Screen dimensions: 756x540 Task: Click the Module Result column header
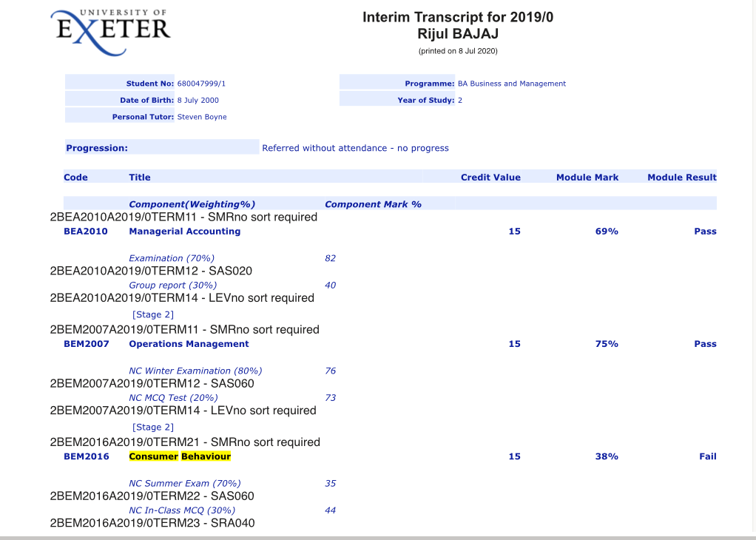pos(682,177)
